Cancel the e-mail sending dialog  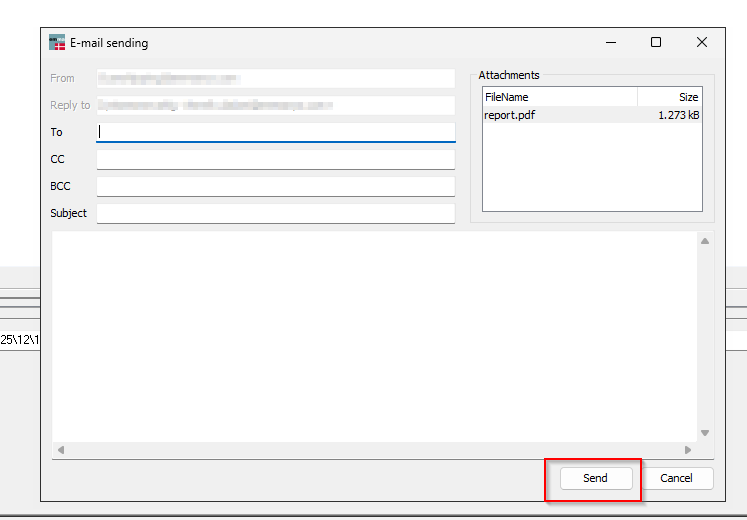pyautogui.click(x=676, y=478)
